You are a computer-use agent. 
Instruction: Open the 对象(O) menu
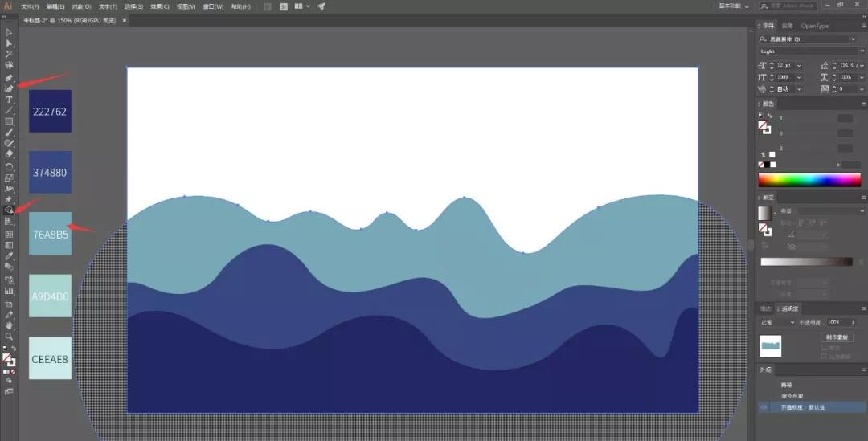point(81,6)
